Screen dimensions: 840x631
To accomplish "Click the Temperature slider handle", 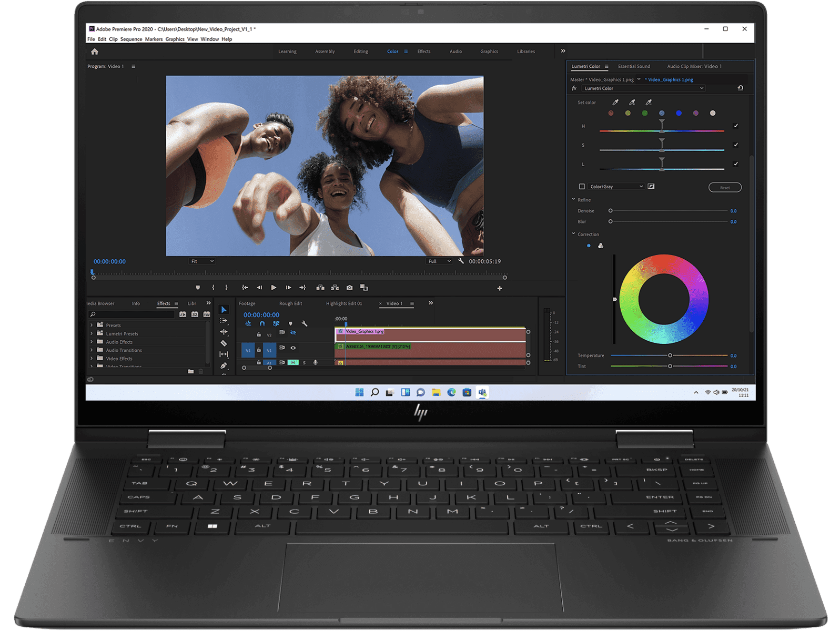I will 670,355.
